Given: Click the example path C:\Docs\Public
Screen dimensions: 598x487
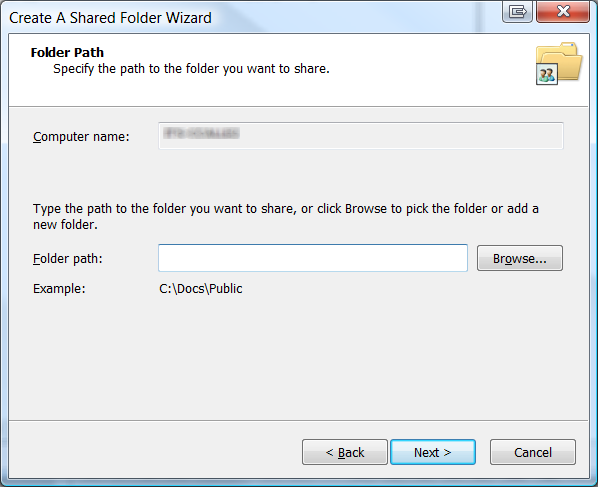Looking at the screenshot, I should click(x=201, y=289).
